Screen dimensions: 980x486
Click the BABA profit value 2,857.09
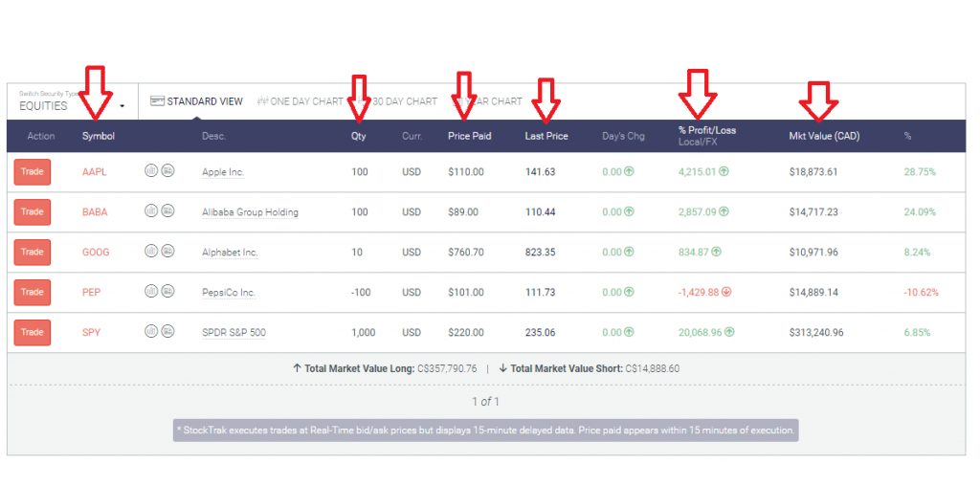pos(697,211)
